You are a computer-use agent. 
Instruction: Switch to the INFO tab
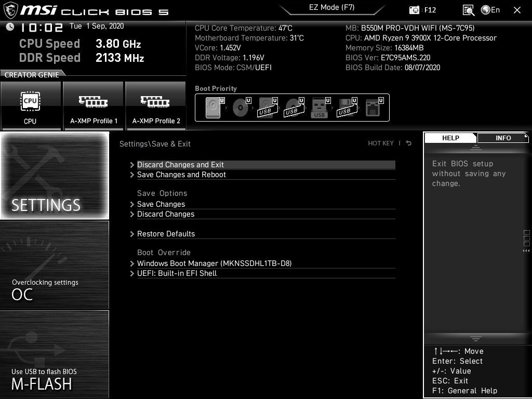503,138
